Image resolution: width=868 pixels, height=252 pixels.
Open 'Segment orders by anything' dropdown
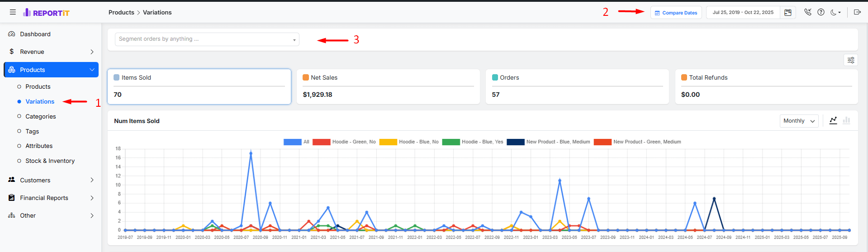point(207,39)
